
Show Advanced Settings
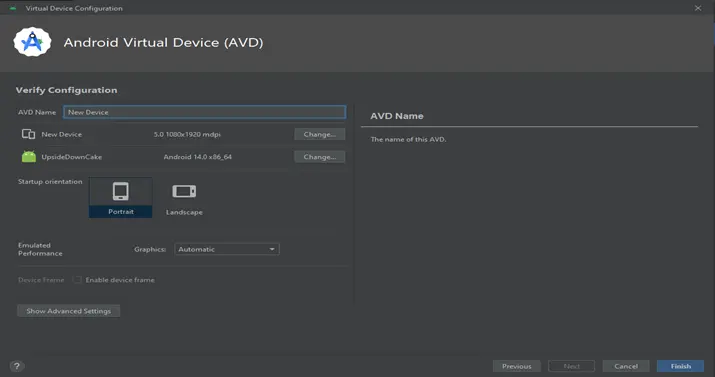(x=68, y=311)
